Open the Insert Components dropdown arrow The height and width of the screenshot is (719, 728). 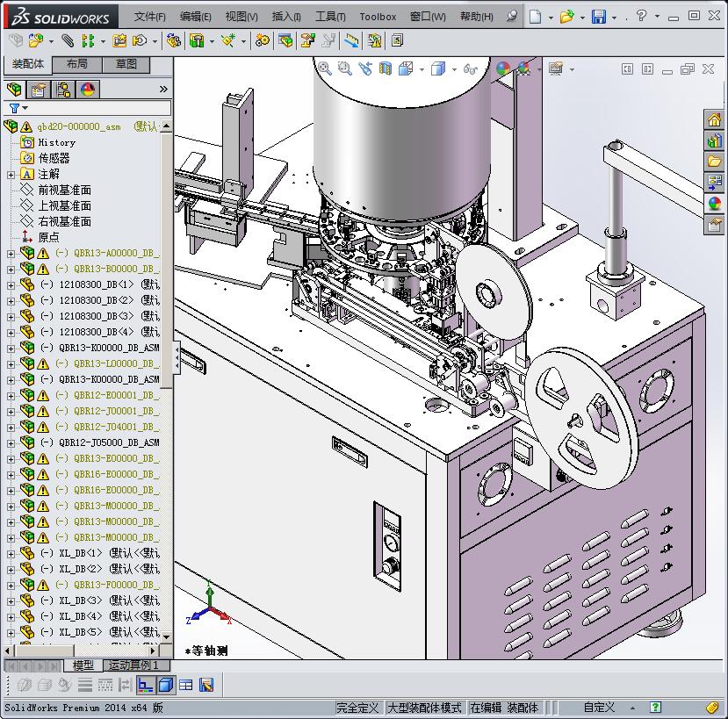click(51, 41)
